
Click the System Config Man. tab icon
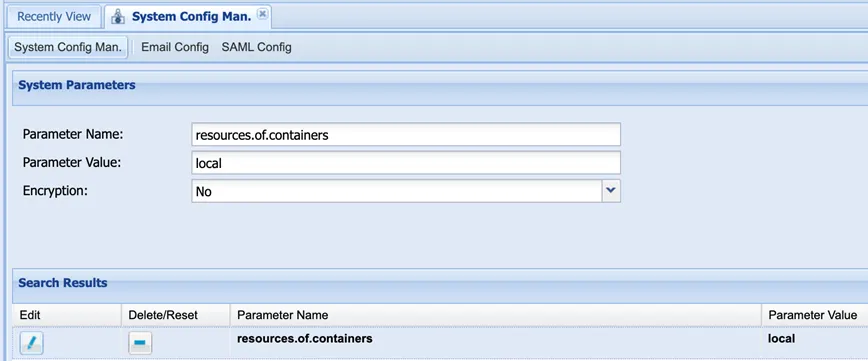coord(118,17)
